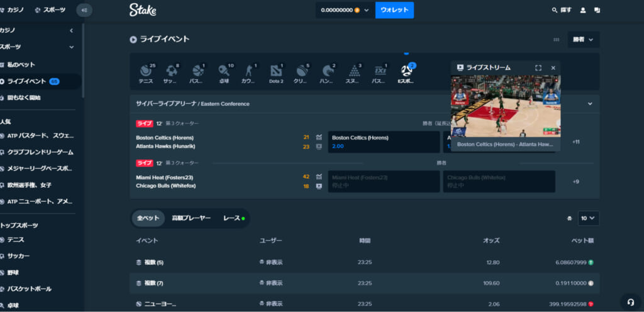
Task: Select the Basketball live sport icon with ball
Action: (x=197, y=74)
